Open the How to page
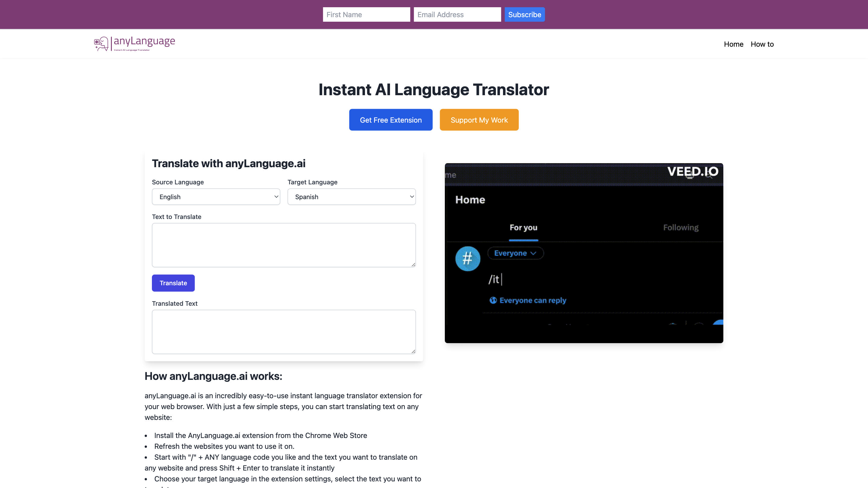868x488 pixels. pos(762,44)
